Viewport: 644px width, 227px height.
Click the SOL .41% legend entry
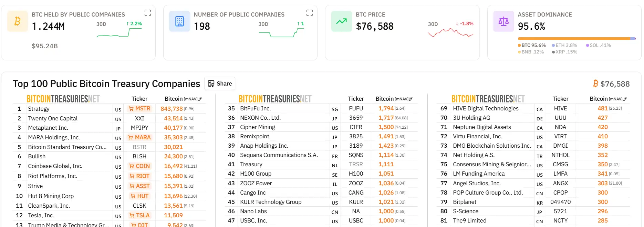(x=599, y=45)
